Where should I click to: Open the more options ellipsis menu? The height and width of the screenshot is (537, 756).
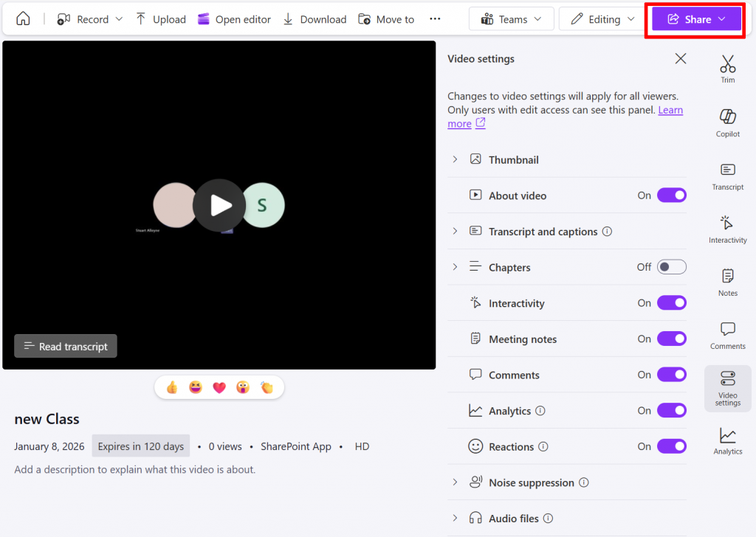(x=435, y=19)
